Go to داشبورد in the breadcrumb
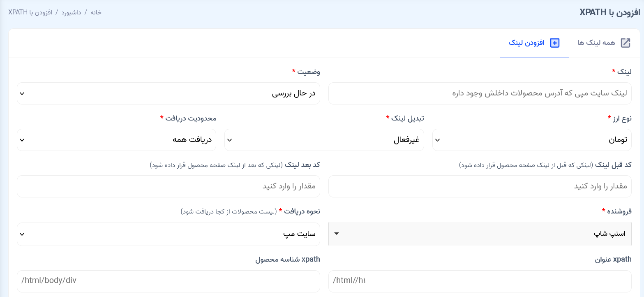The height and width of the screenshot is (297, 644). [x=71, y=12]
